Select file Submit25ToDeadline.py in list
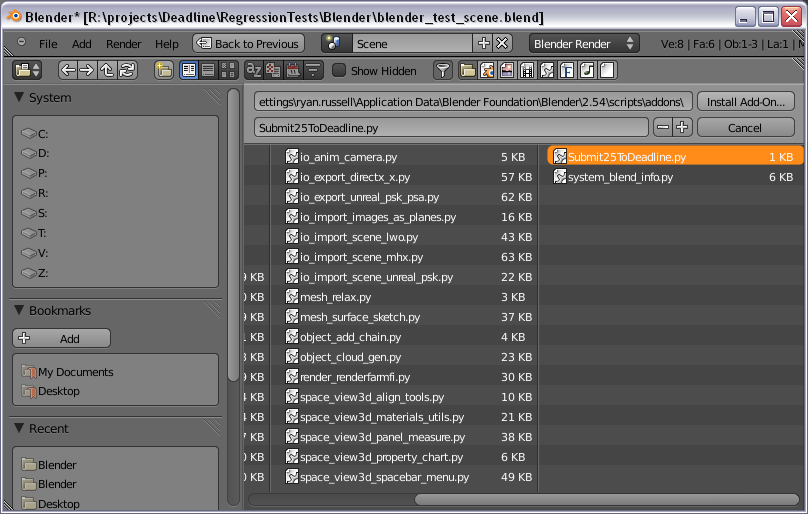The height and width of the screenshot is (514, 808). pos(675,157)
